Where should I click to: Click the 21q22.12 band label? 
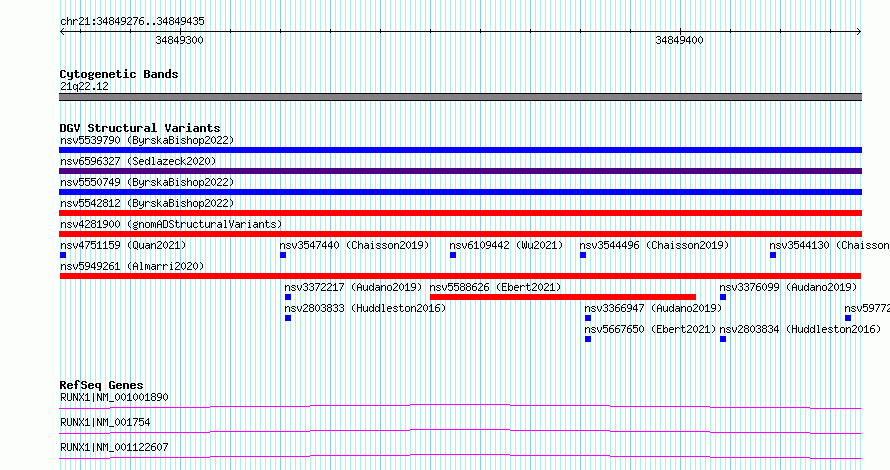click(84, 86)
